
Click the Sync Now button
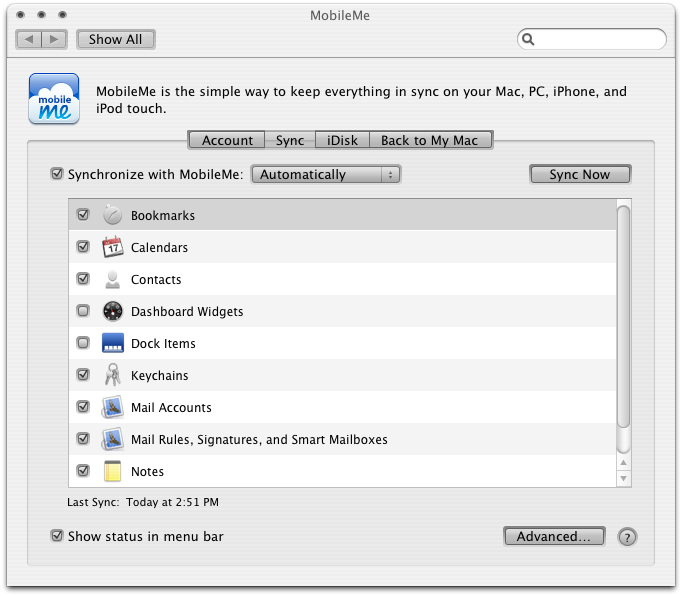[580, 174]
